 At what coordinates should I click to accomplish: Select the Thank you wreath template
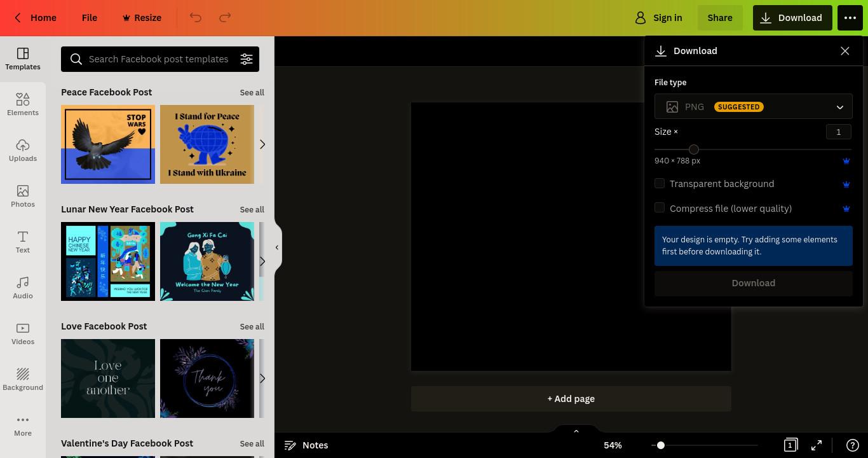[x=207, y=378]
